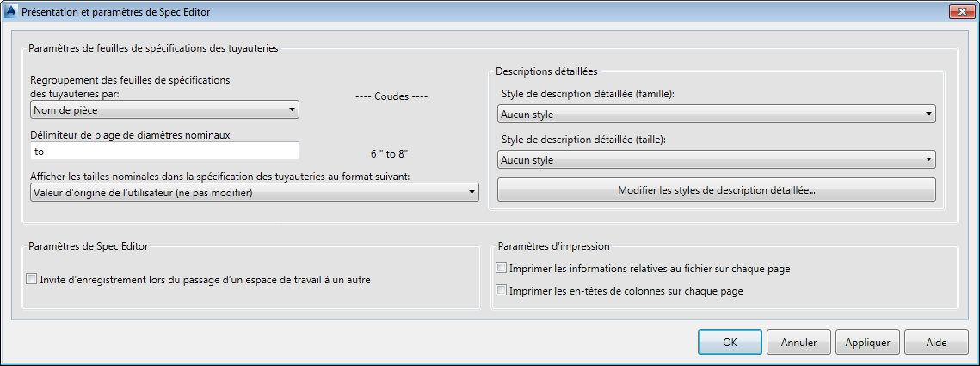Click the Autodesk app icon in title bar

tap(9, 12)
